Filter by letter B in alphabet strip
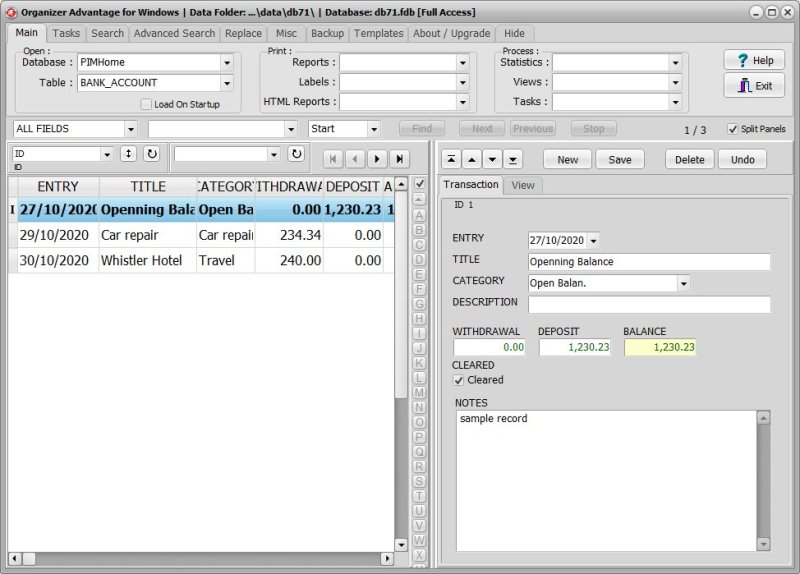The image size is (800, 574). [x=419, y=230]
